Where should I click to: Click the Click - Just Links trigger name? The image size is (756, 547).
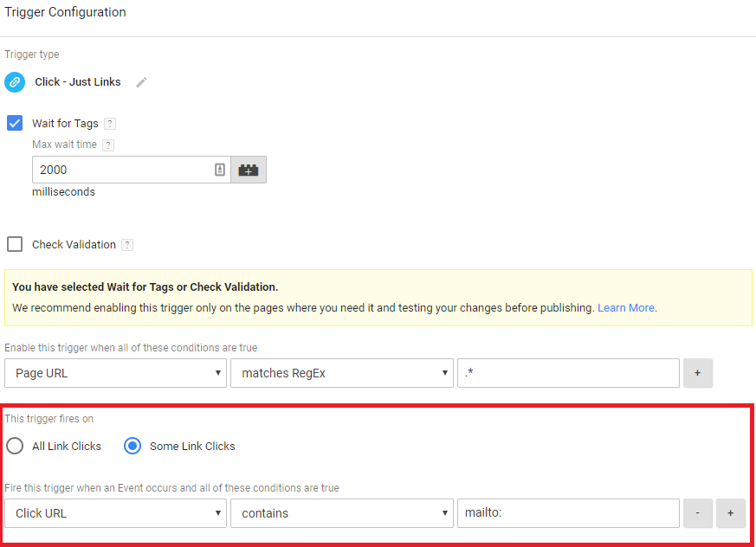point(78,82)
